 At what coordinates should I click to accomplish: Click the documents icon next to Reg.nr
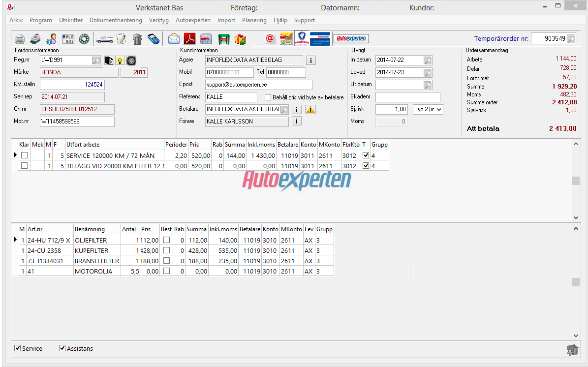[x=109, y=61]
